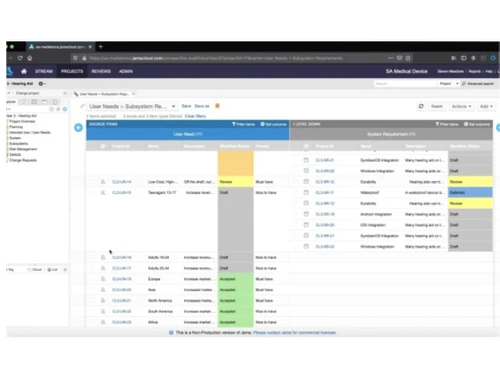The height and width of the screenshot is (375, 500).
Task: Click the Clear filters link
Action: point(195,116)
